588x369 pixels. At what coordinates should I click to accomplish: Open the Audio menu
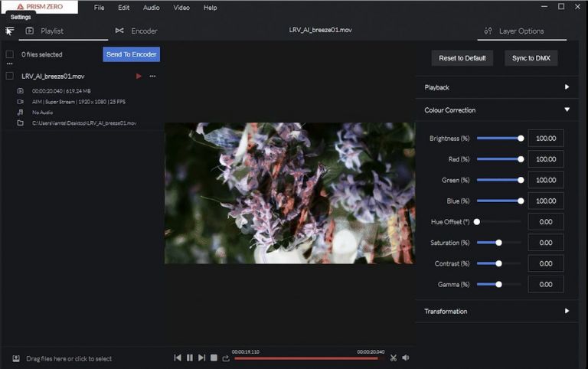pos(151,8)
